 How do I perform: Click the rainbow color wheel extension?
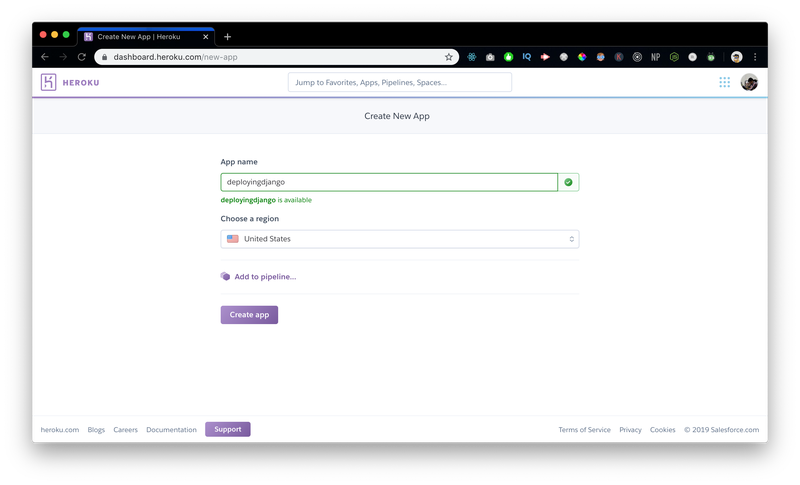[582, 57]
